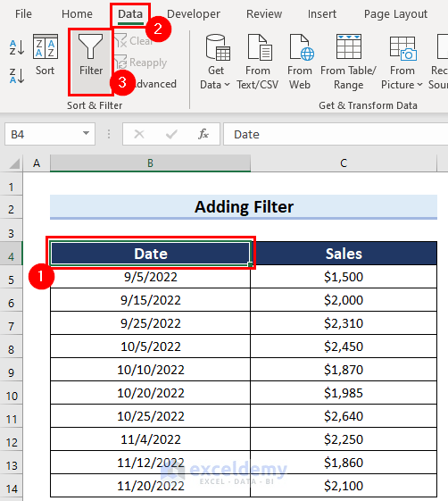Select sales value $2,310
This screenshot has width=448, height=501.
pos(344,323)
